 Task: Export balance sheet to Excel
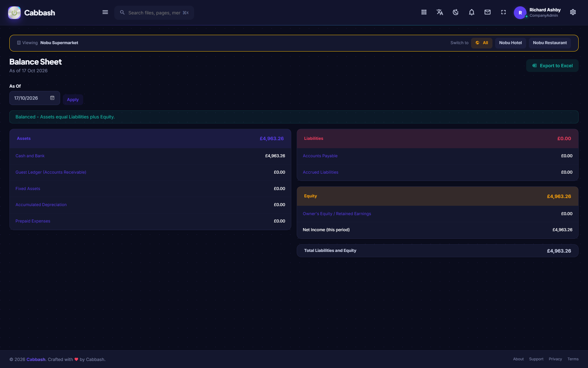[x=552, y=66]
